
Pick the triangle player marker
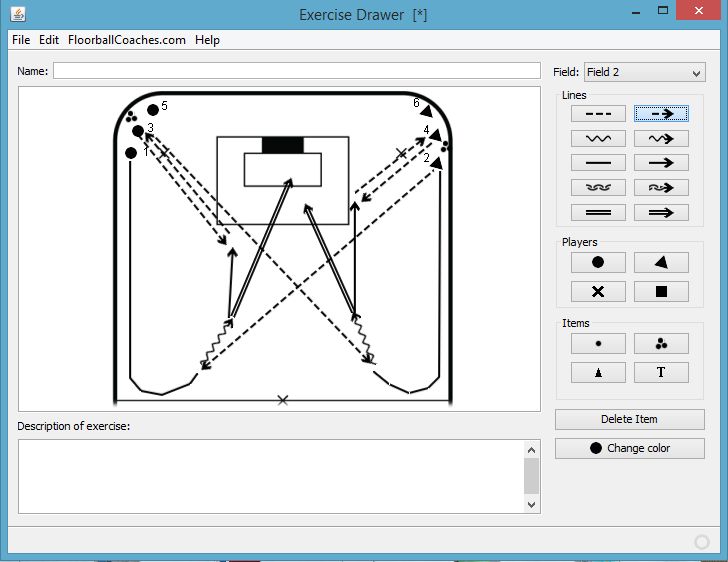[x=661, y=262]
